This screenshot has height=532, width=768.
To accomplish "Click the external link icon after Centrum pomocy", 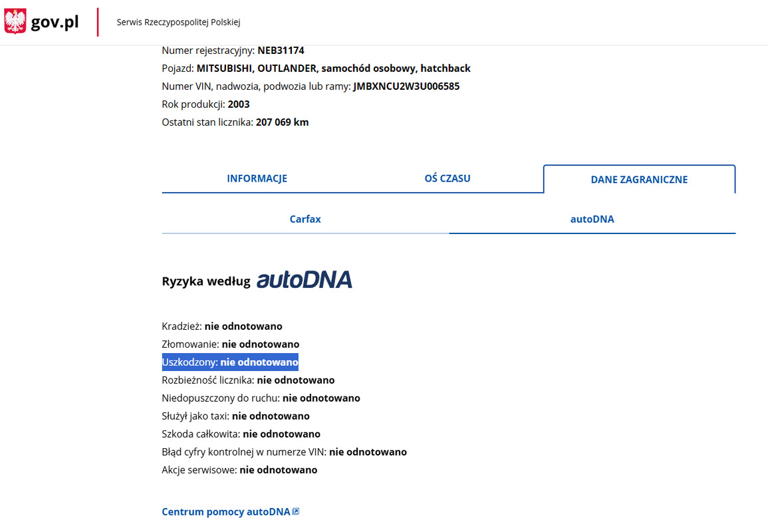I will pos(296,511).
